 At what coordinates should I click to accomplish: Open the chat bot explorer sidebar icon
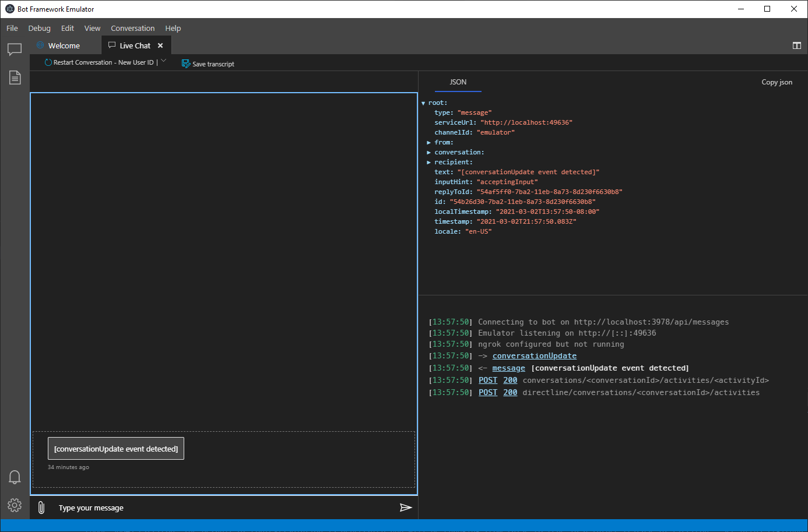pyautogui.click(x=15, y=50)
